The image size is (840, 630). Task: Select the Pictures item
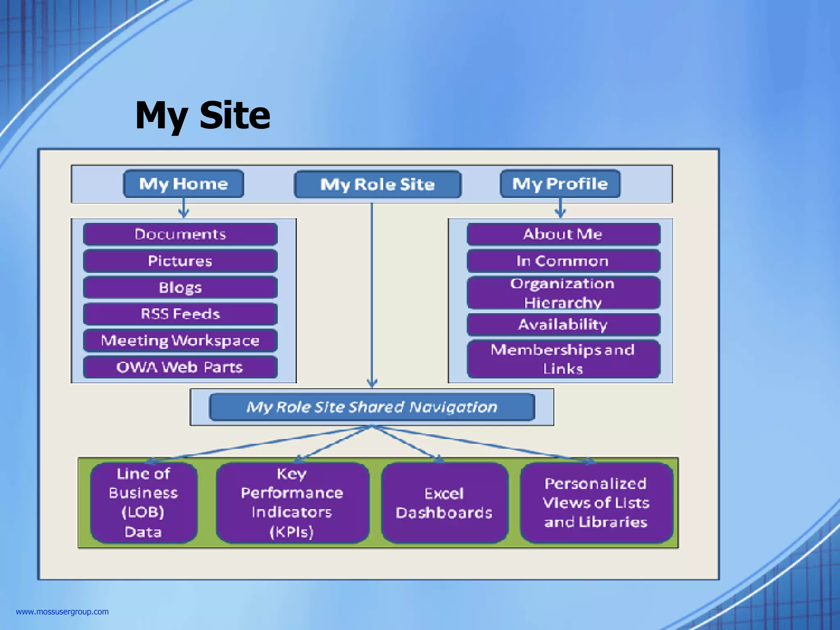180,261
